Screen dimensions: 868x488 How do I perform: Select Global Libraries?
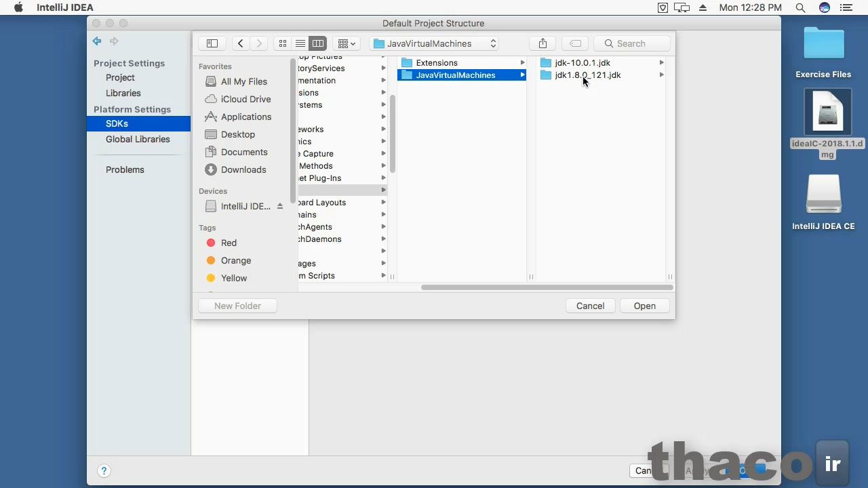coord(138,139)
